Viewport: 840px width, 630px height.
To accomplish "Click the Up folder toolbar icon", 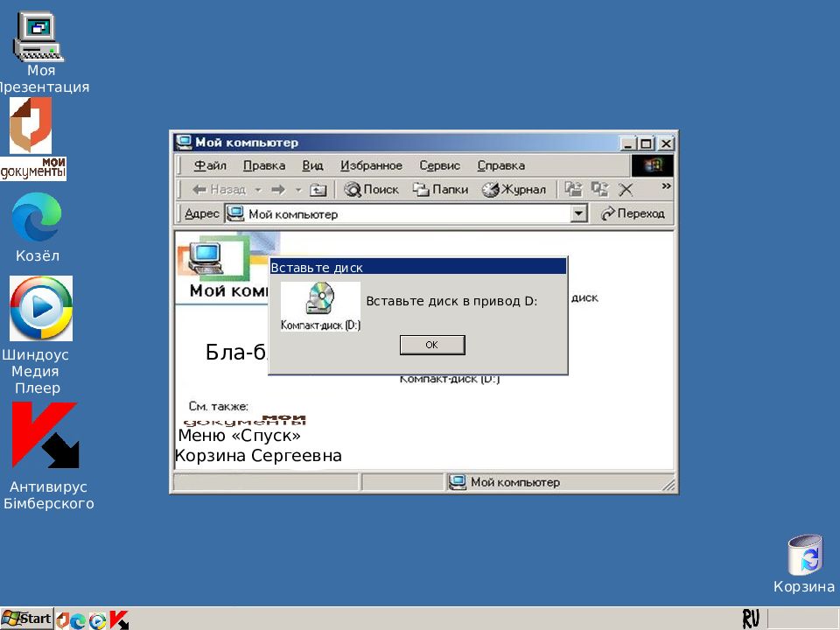I will point(318,190).
